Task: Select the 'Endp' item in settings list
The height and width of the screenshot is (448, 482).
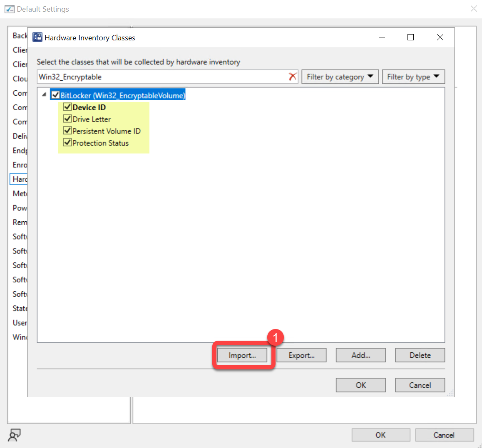Action: (20, 150)
